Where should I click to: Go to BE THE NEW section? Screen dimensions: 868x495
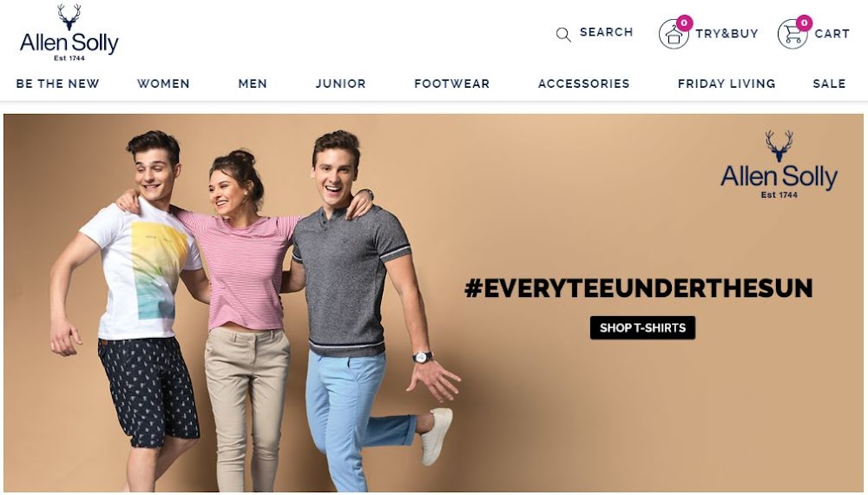57,83
